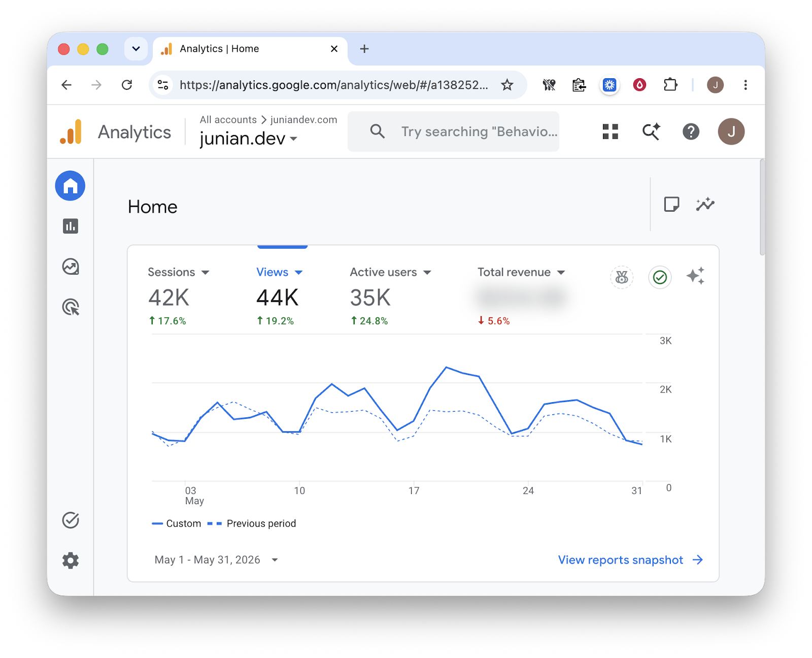Click the page vertical scrollbar
This screenshot has height=658, width=812.
pos(762,207)
